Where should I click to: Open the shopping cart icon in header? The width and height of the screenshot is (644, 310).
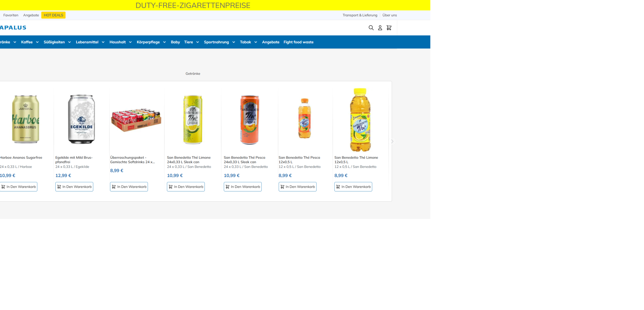(389, 28)
